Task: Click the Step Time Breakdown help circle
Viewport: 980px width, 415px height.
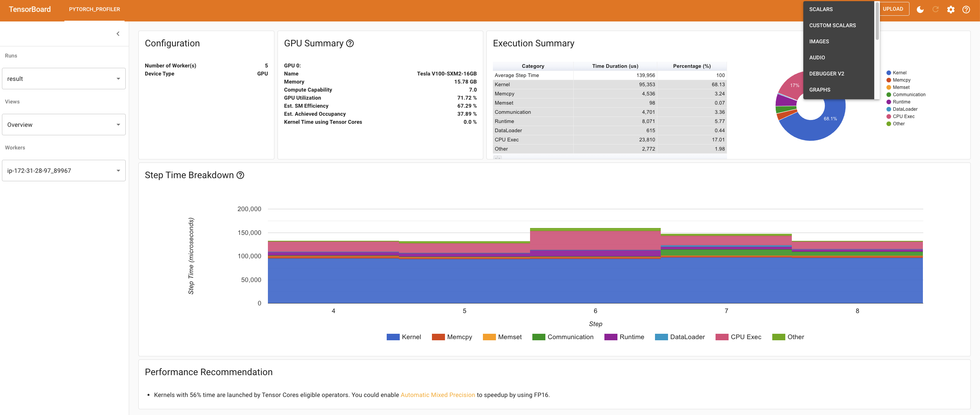Action: pos(240,176)
